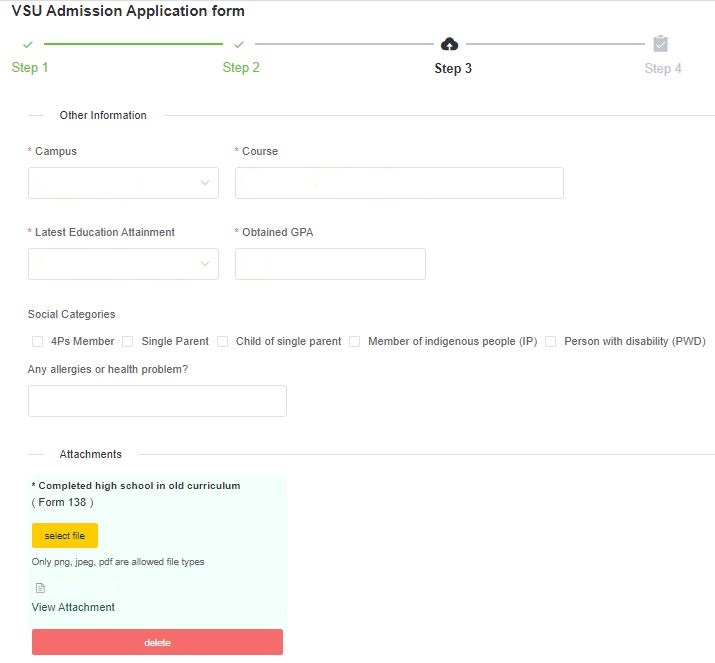Check Member of indigenous people (IP)

tap(355, 341)
